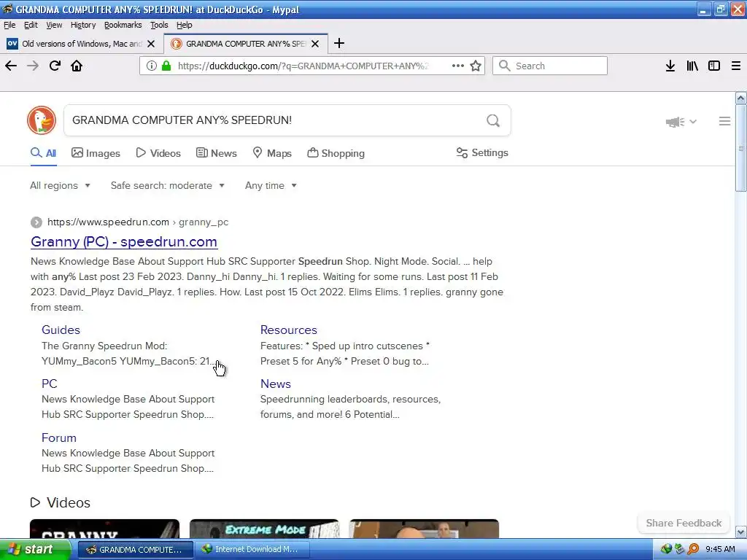Open Granny (PC) - speedrun.com result
Screen dimensions: 747x560
124,242
